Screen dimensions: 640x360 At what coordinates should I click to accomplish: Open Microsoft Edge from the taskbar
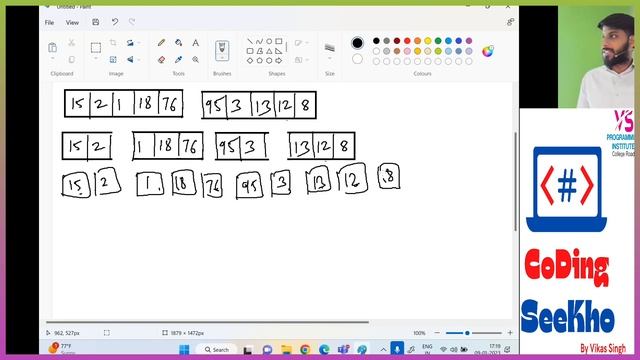[324, 350]
